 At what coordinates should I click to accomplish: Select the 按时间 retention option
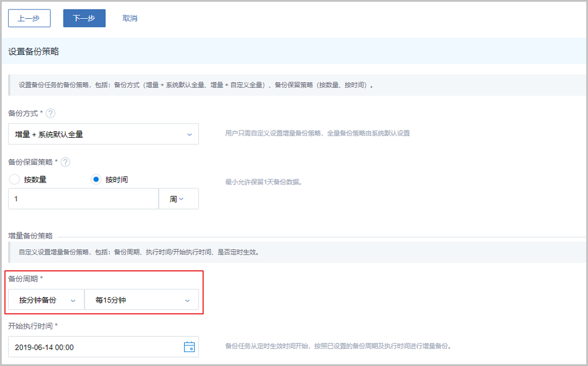[96, 179]
